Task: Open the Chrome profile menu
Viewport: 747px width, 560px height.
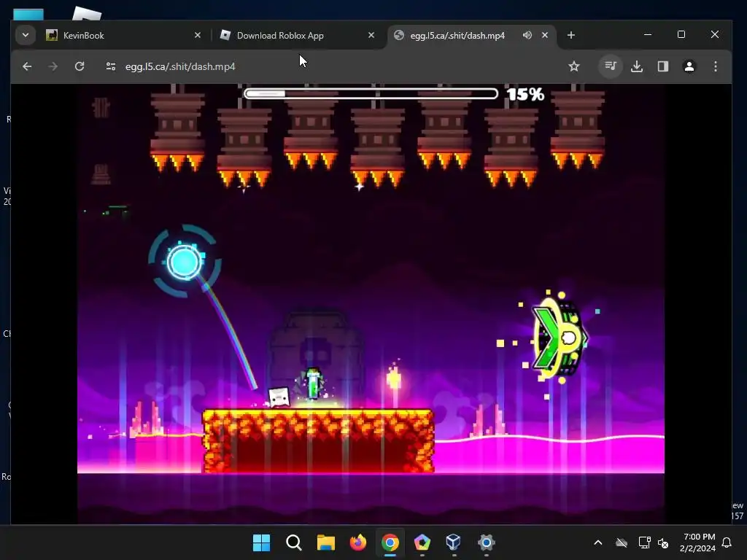Action: (689, 66)
